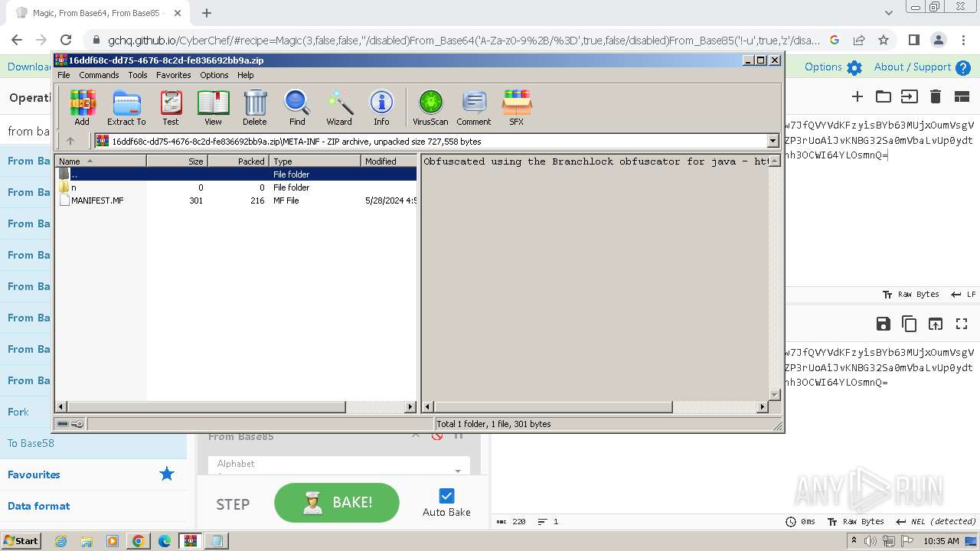
Task: Bookmark this page with Chrome star icon
Action: 884,40
